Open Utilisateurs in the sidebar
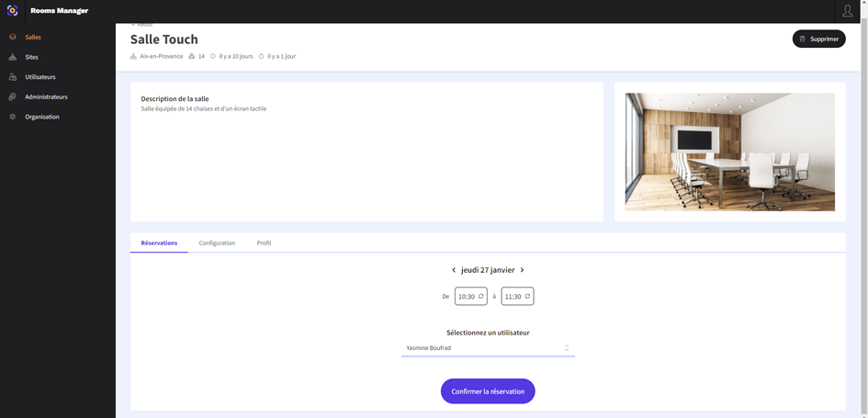The width and height of the screenshot is (868, 418). click(x=39, y=77)
